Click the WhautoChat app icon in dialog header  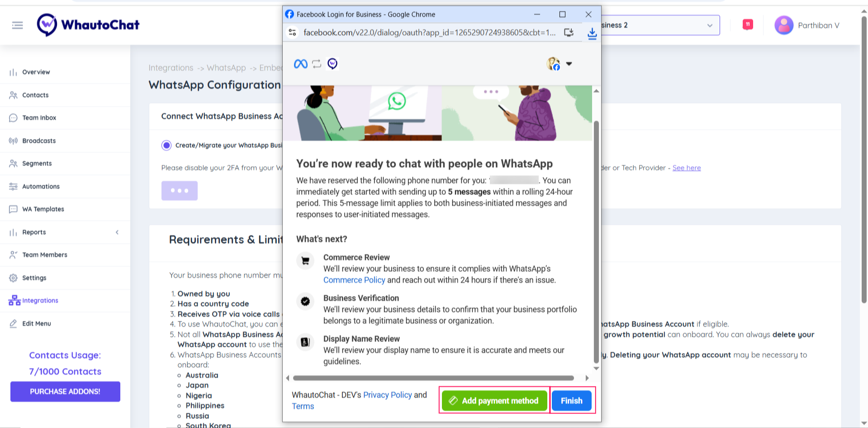[x=332, y=64]
